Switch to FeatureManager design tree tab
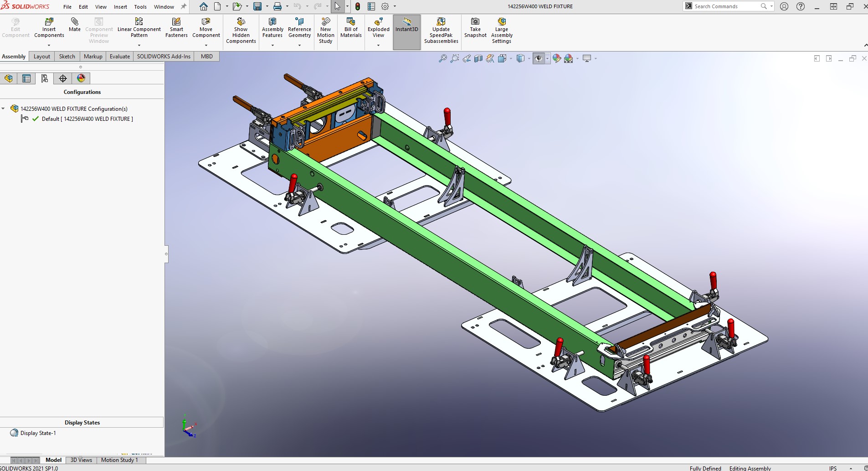 click(9, 78)
